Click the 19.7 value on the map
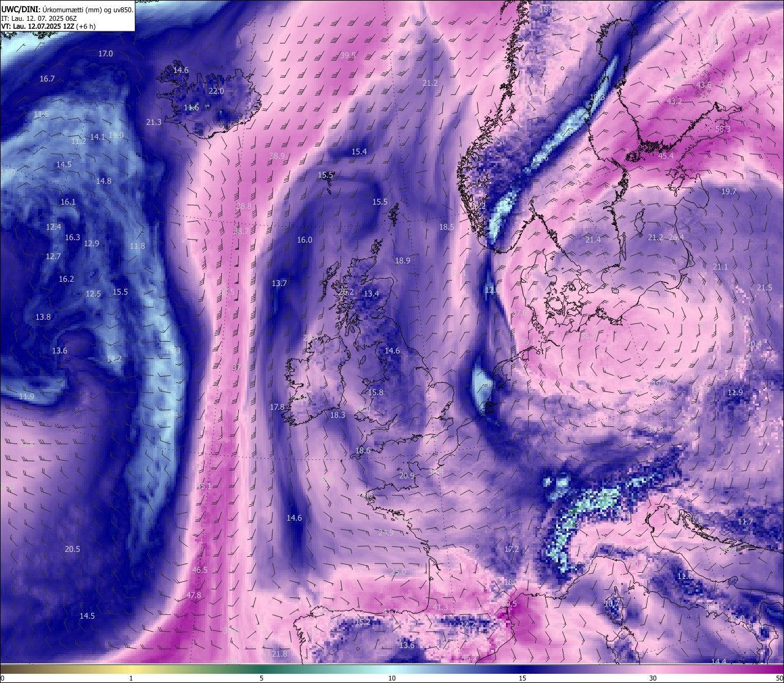Screen dimensions: 784x683 (729, 192)
